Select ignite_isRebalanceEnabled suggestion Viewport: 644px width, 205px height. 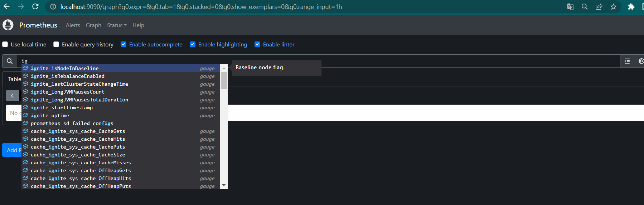(121, 76)
